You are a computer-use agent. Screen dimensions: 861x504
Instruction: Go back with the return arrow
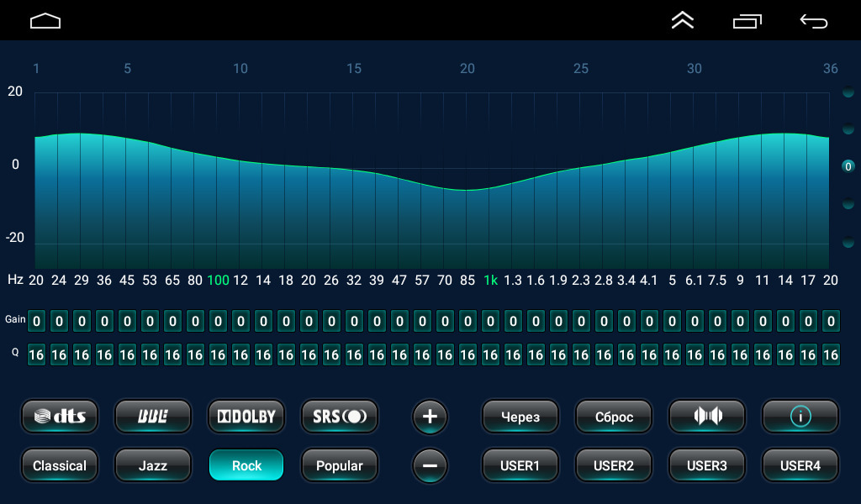pos(813,21)
